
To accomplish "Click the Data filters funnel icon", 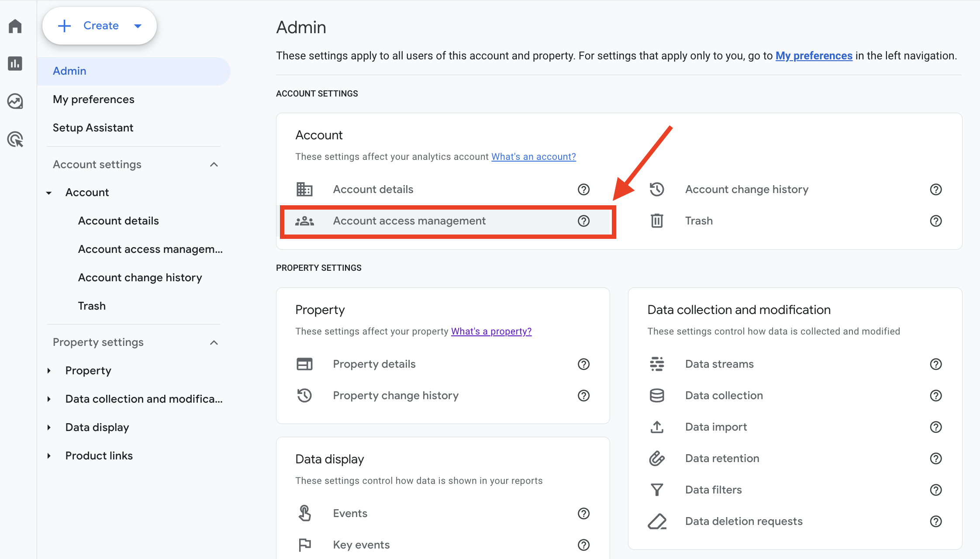I will point(657,490).
